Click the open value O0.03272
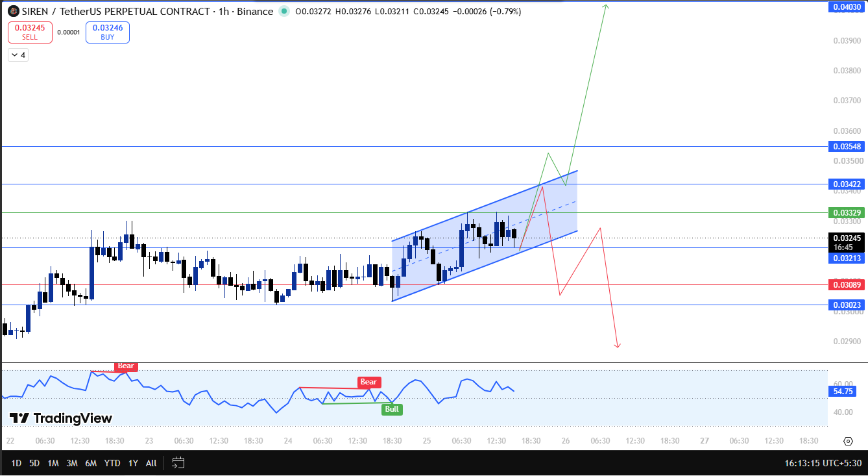 (x=313, y=12)
